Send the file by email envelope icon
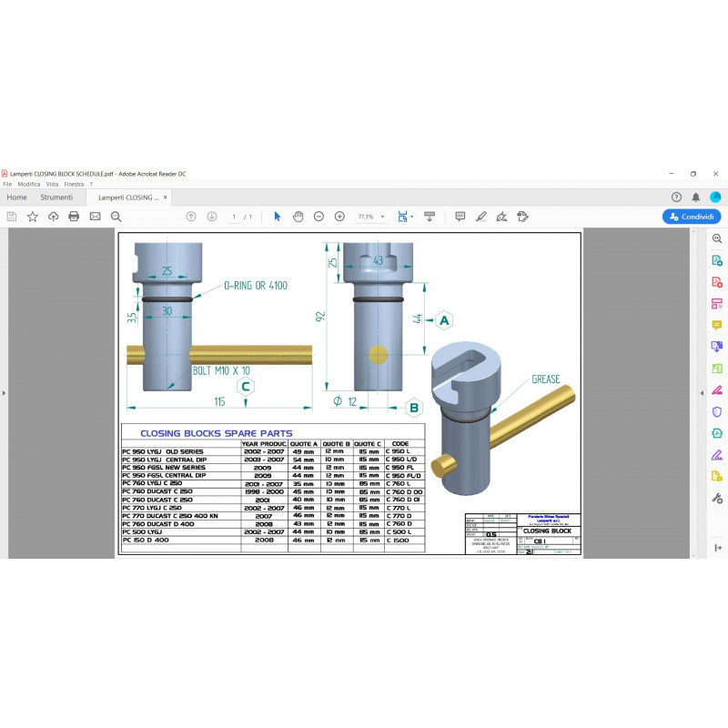The width and height of the screenshot is (728, 728). [x=95, y=217]
